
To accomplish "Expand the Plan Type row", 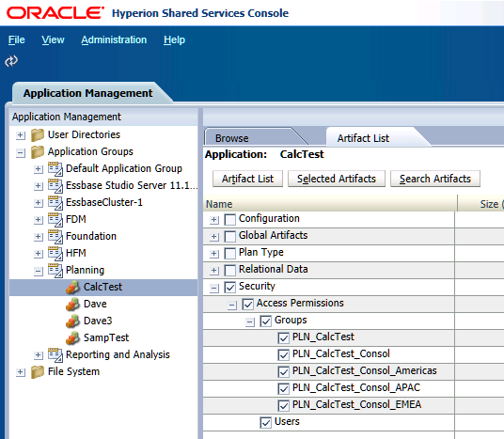I will click(213, 254).
